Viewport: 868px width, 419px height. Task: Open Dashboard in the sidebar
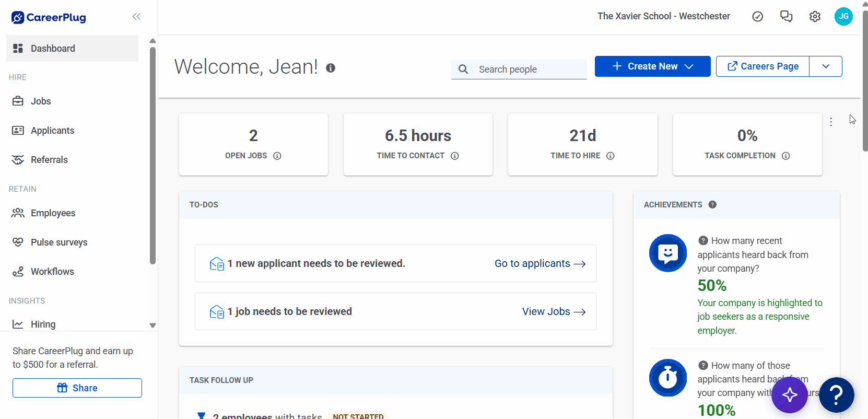[x=73, y=49]
